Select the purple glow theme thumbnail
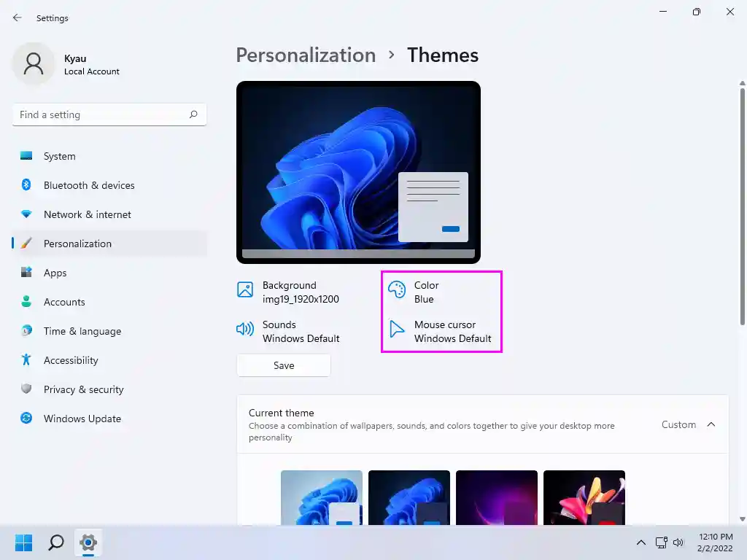Viewport: 747px width, 560px height. point(496,497)
